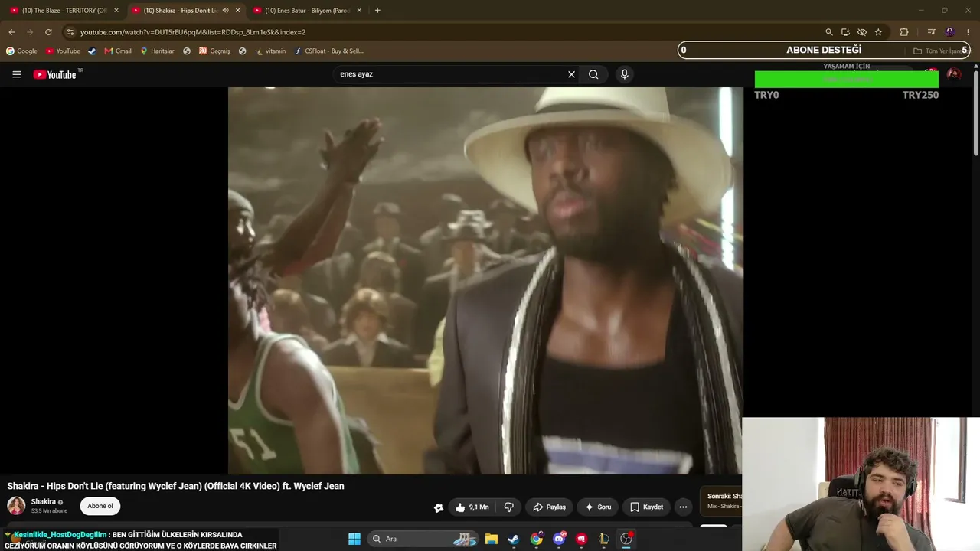
Task: Close the Enes Batur tab
Action: click(x=359, y=11)
